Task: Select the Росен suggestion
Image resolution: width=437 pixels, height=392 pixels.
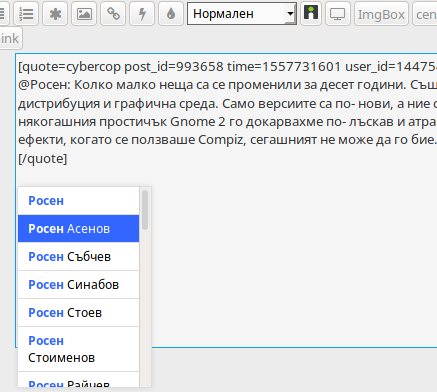Action: click(x=79, y=201)
